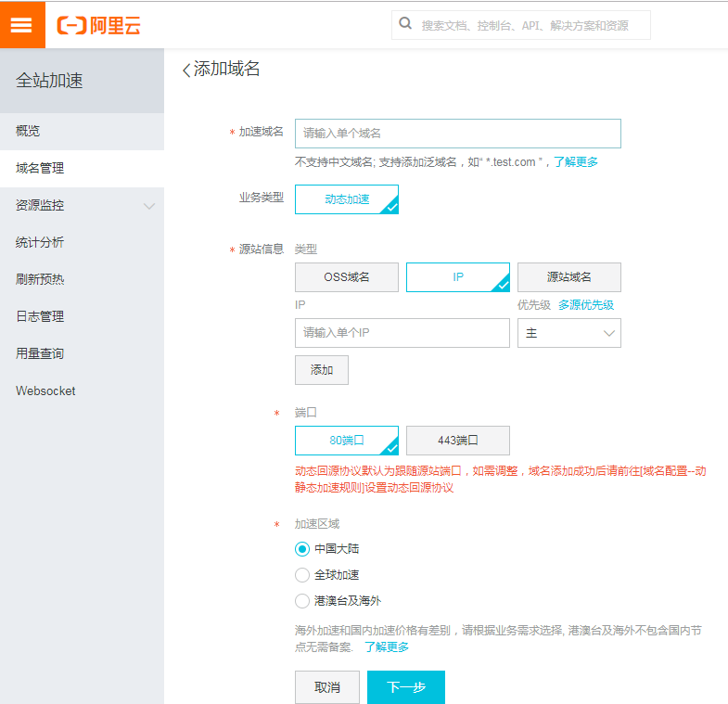Open the 多源优先级 link
Image resolution: width=728 pixels, height=704 pixels.
585,304
